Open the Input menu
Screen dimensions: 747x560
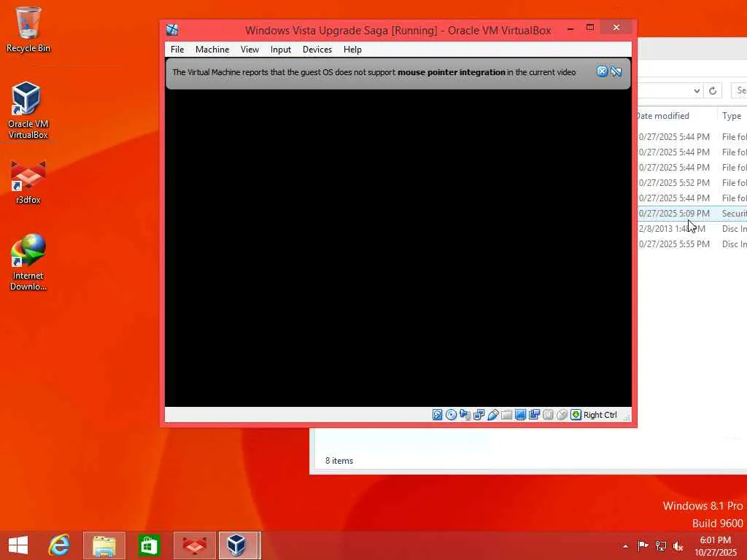point(281,50)
